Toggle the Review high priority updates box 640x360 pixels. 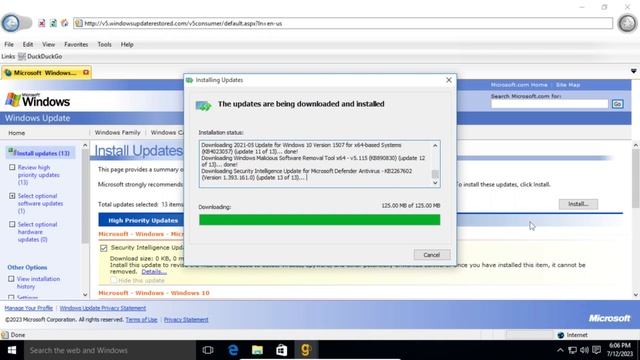click(x=12, y=167)
